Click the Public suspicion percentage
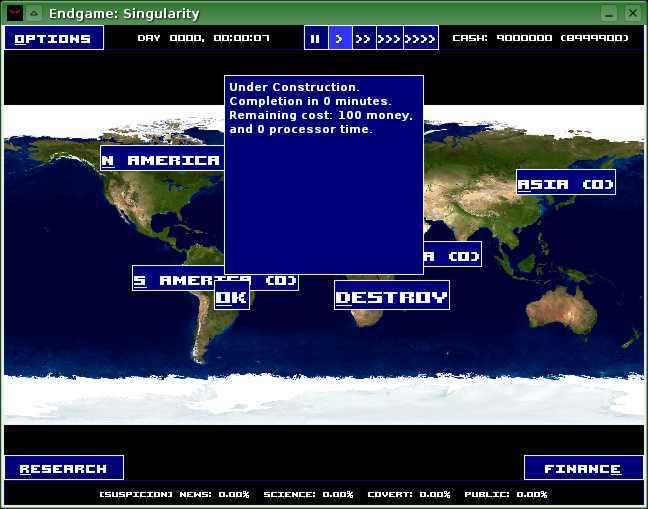The width and height of the screenshot is (648, 509). [x=506, y=494]
